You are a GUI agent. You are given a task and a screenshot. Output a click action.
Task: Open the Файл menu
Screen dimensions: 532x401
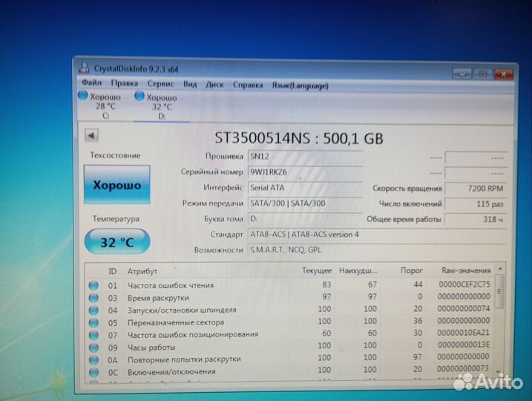pos(92,84)
